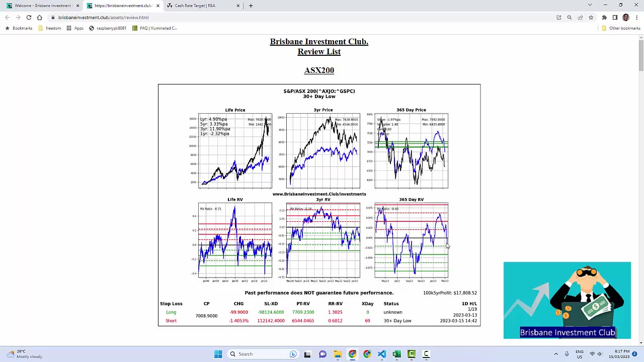Click the Life Price chart
The height and width of the screenshot is (362, 644).
(235, 150)
